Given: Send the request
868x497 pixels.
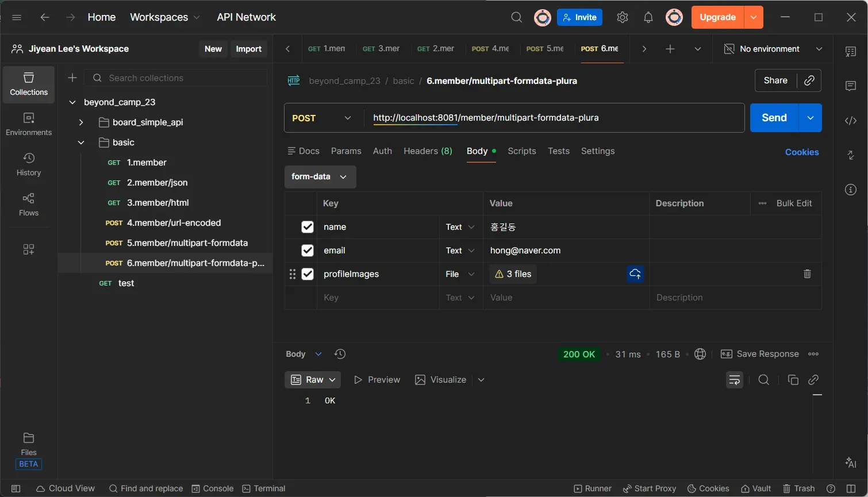Looking at the screenshot, I should click(774, 118).
